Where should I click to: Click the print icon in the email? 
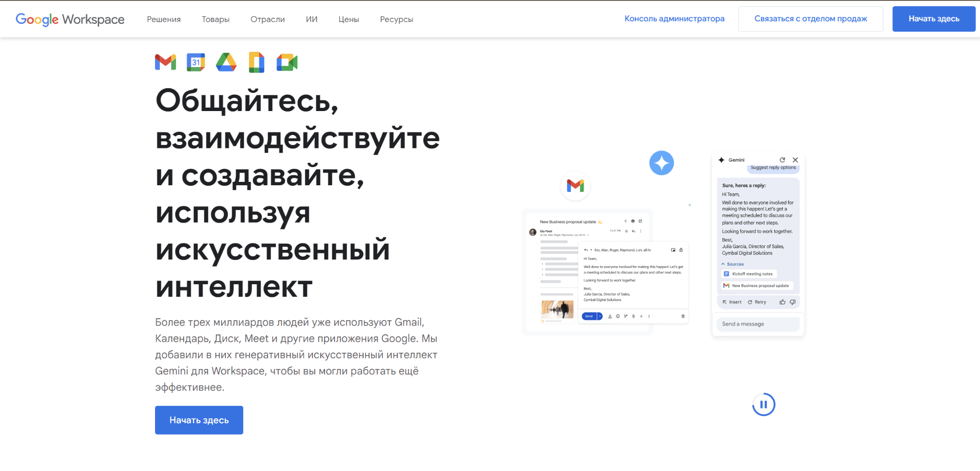click(633, 221)
